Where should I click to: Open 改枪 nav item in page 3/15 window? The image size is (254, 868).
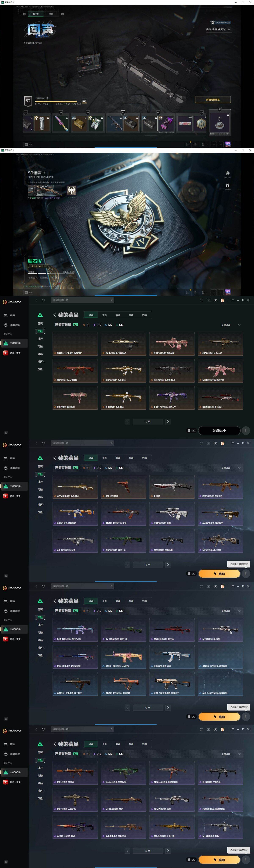tap(40, 798)
